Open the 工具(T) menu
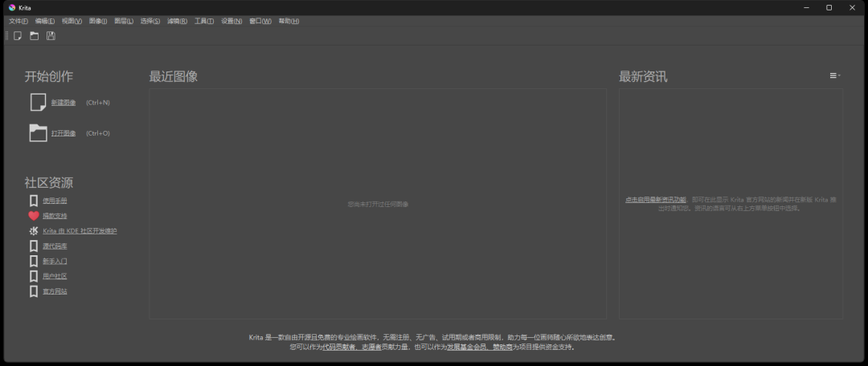The width and height of the screenshot is (868, 366). click(204, 21)
